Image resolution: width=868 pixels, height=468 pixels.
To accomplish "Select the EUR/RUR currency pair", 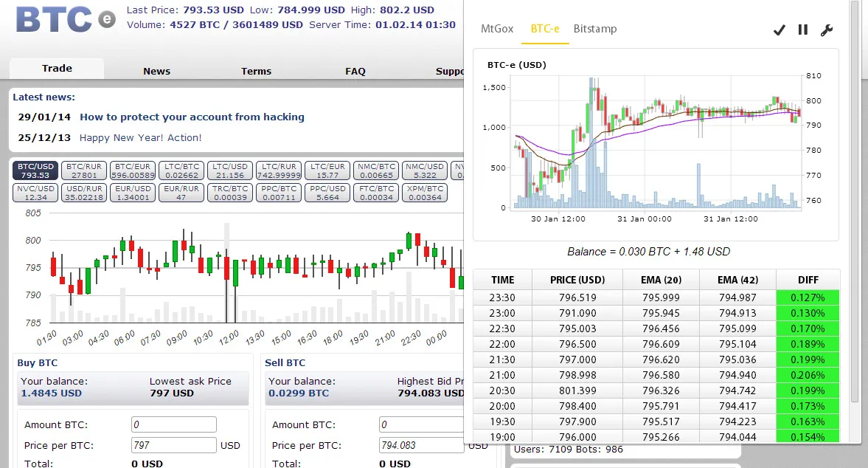I will [181, 193].
